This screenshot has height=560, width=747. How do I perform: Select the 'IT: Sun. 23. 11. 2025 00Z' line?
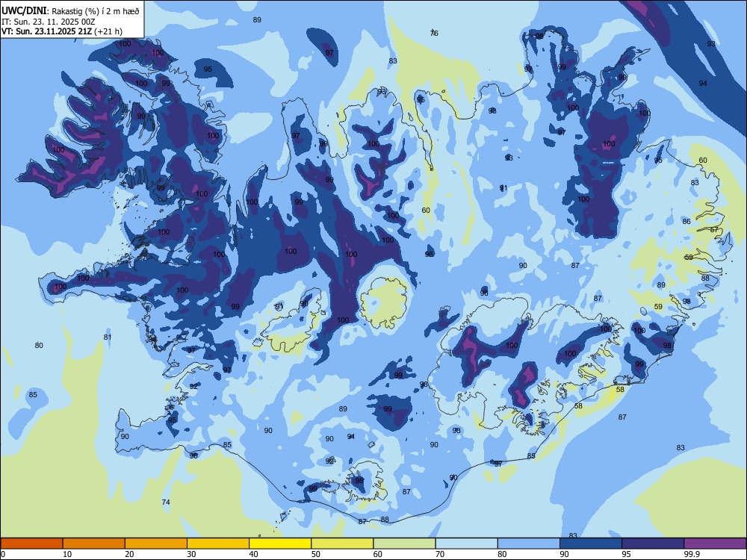(x=48, y=22)
